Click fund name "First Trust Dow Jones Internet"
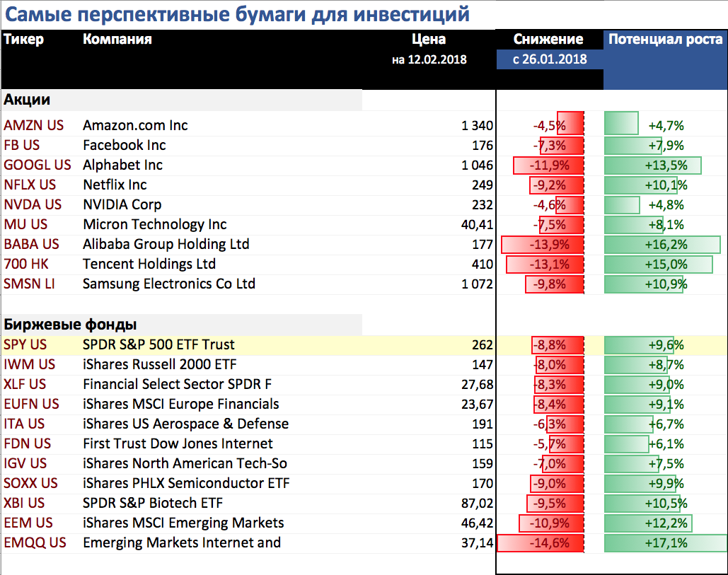The height and width of the screenshot is (575, 728). [x=178, y=443]
